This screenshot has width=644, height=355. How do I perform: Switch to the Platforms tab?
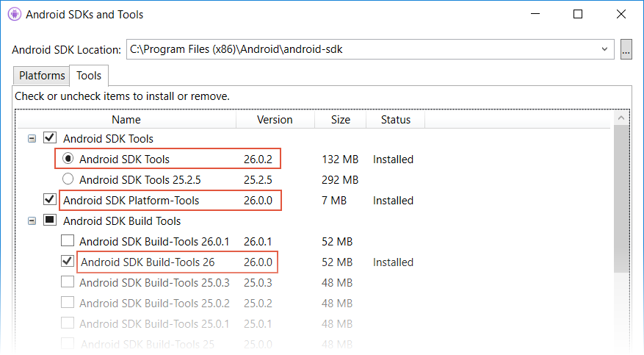[42, 76]
